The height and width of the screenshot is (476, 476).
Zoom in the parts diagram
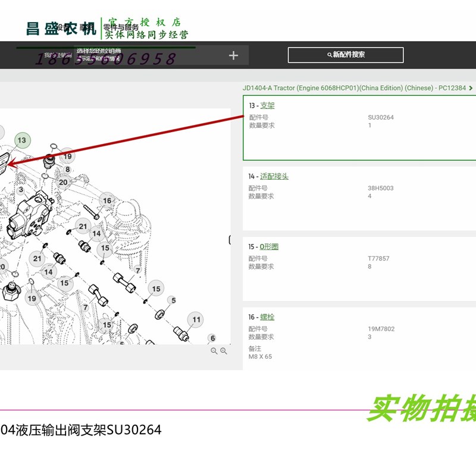pos(224,351)
